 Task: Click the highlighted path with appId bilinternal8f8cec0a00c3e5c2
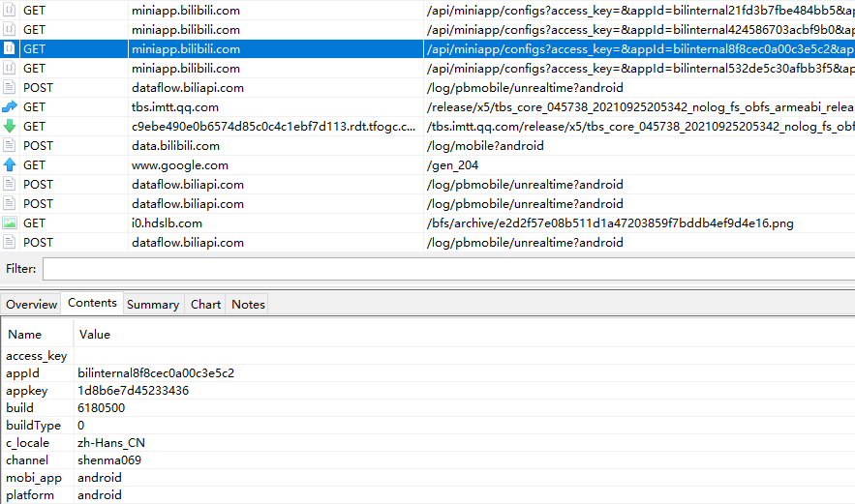coord(641,49)
